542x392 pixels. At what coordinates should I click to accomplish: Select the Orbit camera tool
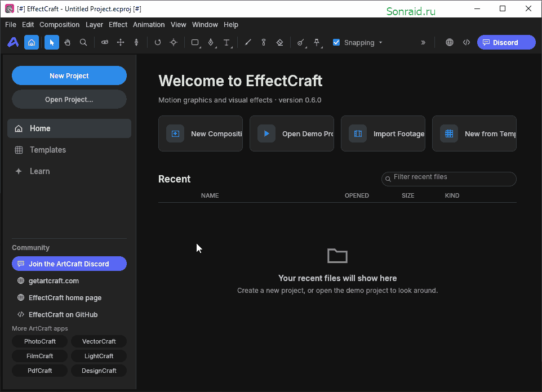104,42
